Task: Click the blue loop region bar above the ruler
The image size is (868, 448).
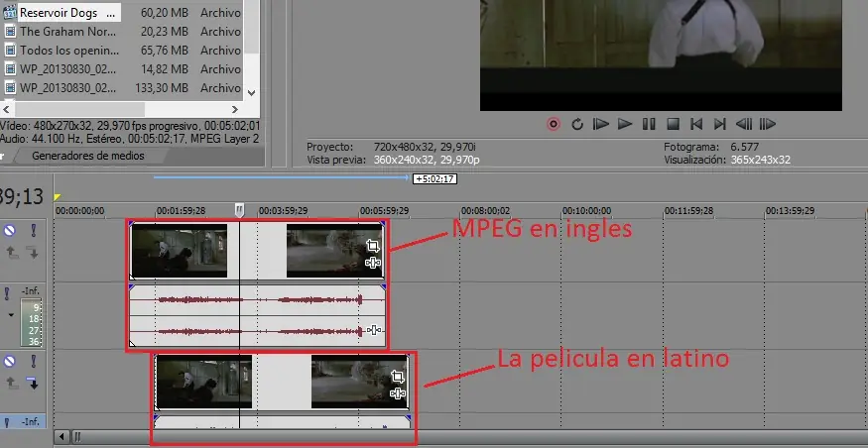Action: point(282,177)
